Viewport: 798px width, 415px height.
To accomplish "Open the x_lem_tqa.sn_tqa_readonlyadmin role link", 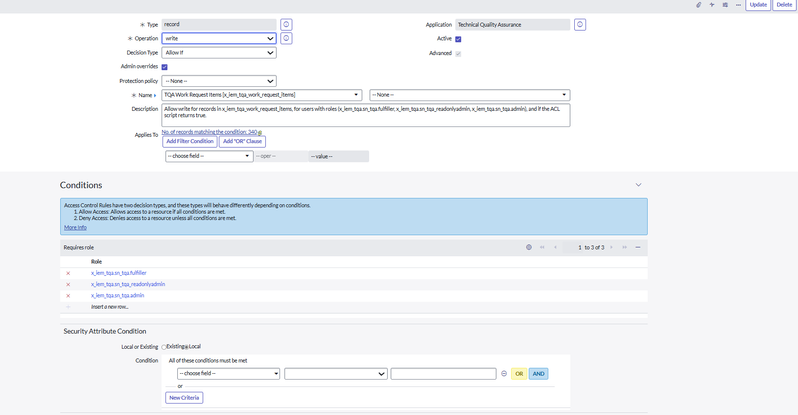I will (128, 284).
